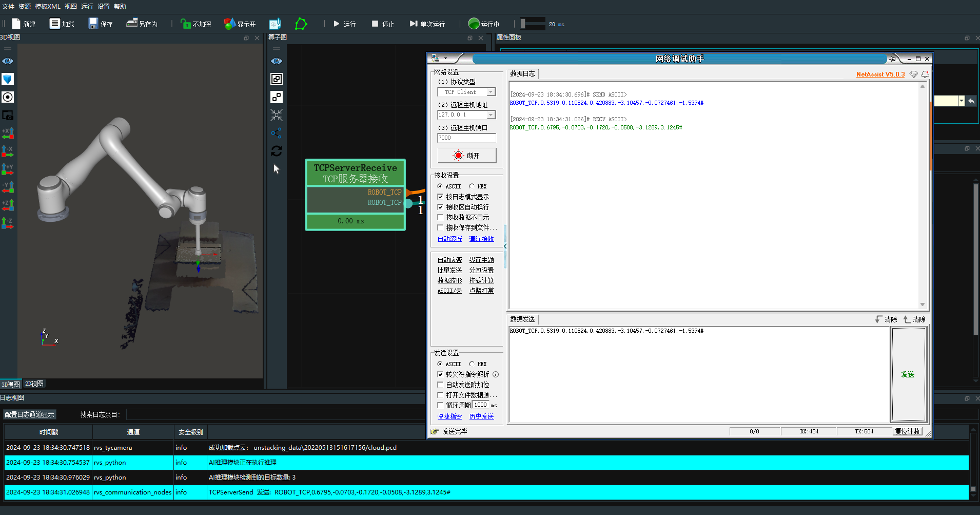Click the 复位计数 reset counter button
Image resolution: width=980 pixels, height=515 pixels.
tap(907, 431)
